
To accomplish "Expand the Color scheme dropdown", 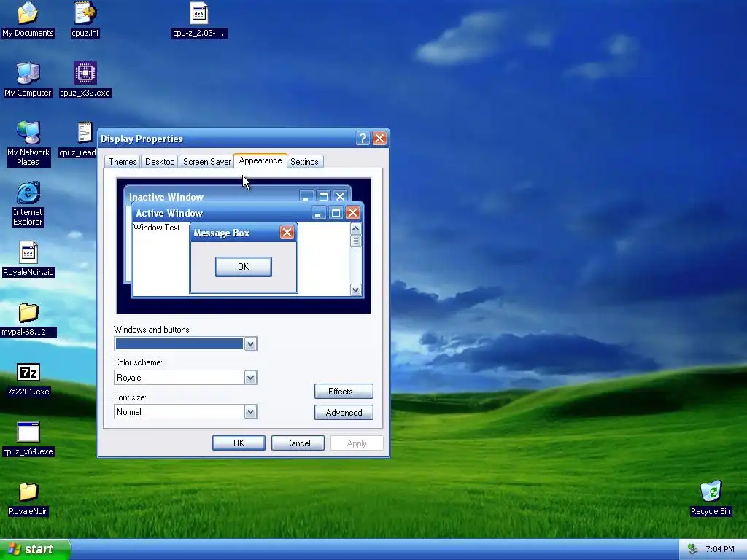I will pyautogui.click(x=251, y=378).
